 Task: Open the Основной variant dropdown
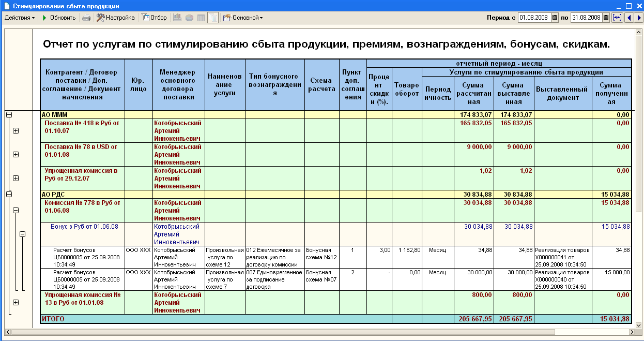(243, 18)
